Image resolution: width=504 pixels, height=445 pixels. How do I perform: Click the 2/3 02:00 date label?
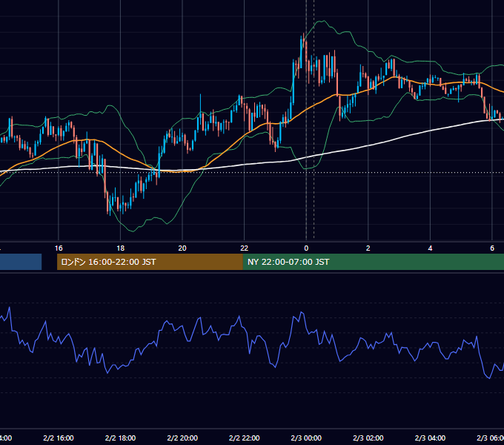pyautogui.click(x=368, y=438)
